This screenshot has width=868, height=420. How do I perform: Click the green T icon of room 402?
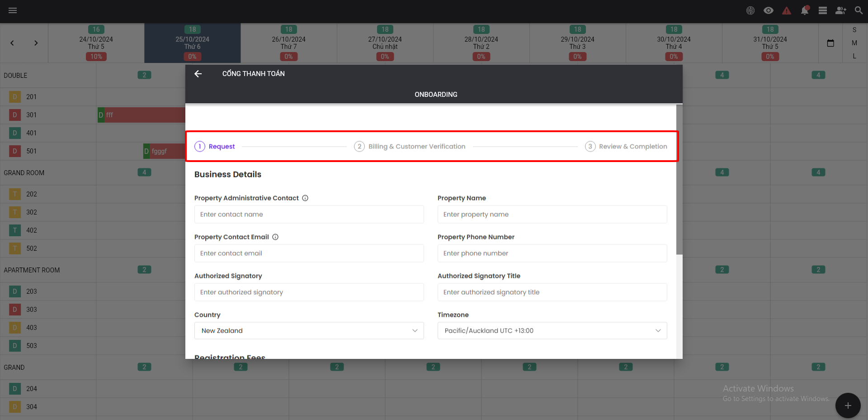(15, 230)
